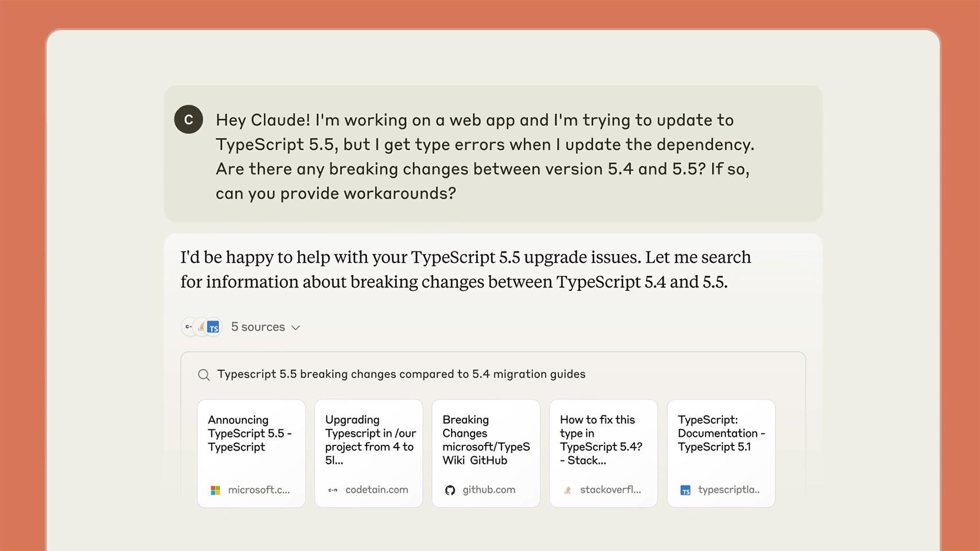The height and width of the screenshot is (551, 980).
Task: Open the How to fix this type card
Action: point(603,453)
